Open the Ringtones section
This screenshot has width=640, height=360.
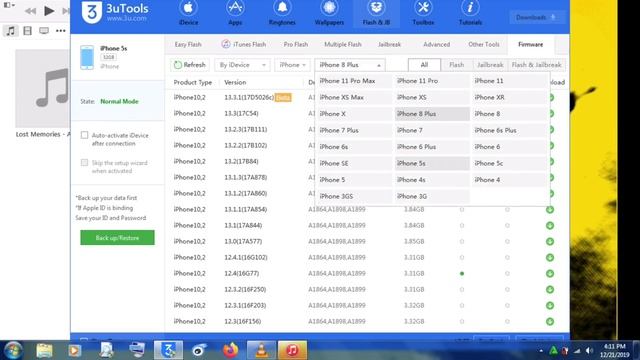click(282, 13)
